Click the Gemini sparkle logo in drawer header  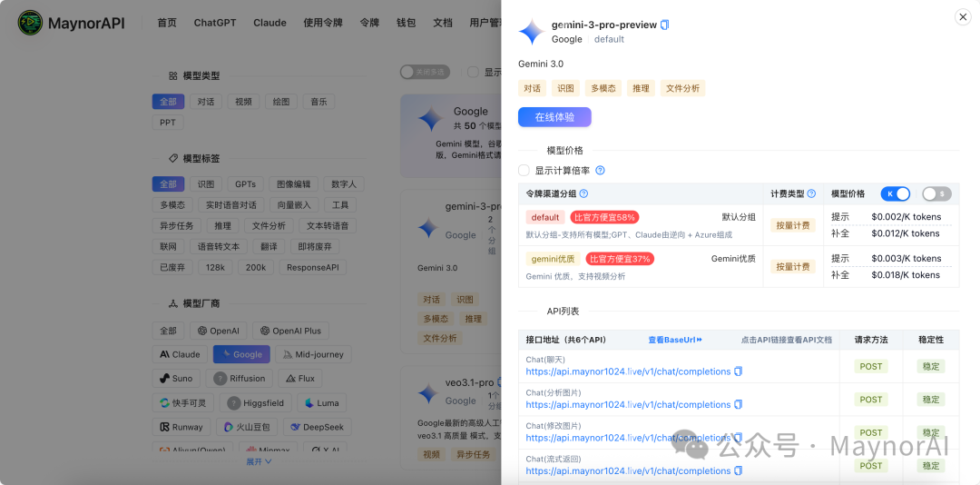pyautogui.click(x=532, y=32)
